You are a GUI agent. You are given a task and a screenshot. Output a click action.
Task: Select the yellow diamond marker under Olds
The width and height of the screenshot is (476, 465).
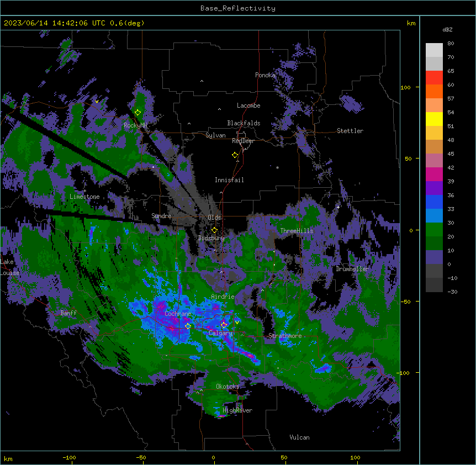(x=214, y=230)
